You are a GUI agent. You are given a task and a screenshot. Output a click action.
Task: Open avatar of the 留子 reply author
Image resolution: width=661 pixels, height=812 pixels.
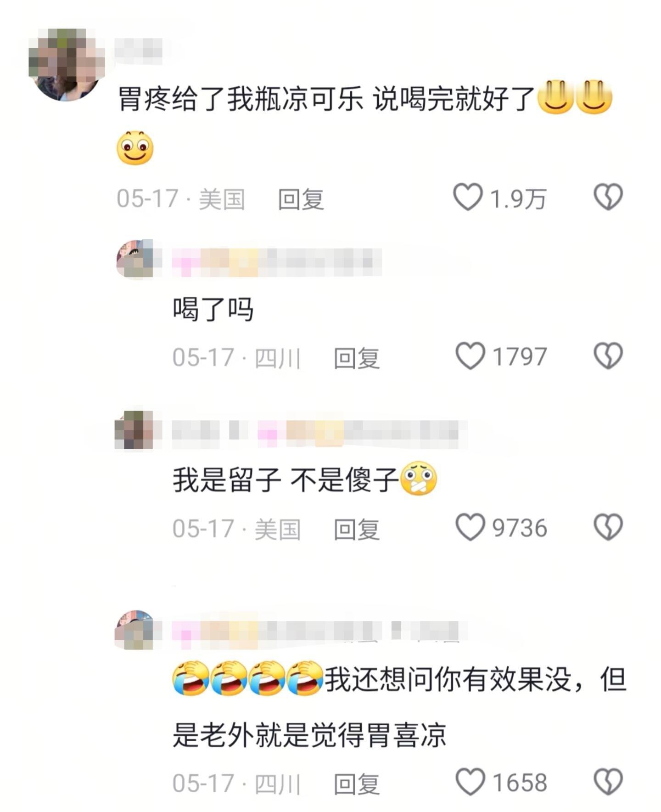point(134,430)
